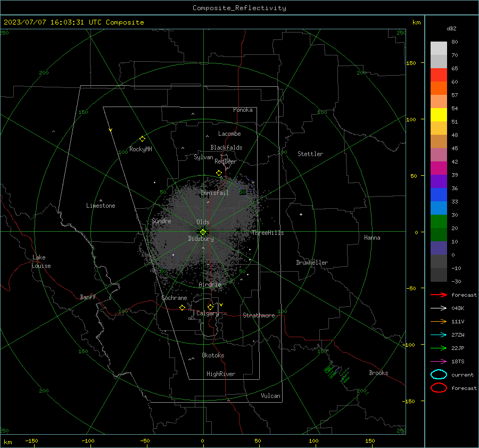Click the Brooks town label
The height and width of the screenshot is (448, 479).
(378, 373)
